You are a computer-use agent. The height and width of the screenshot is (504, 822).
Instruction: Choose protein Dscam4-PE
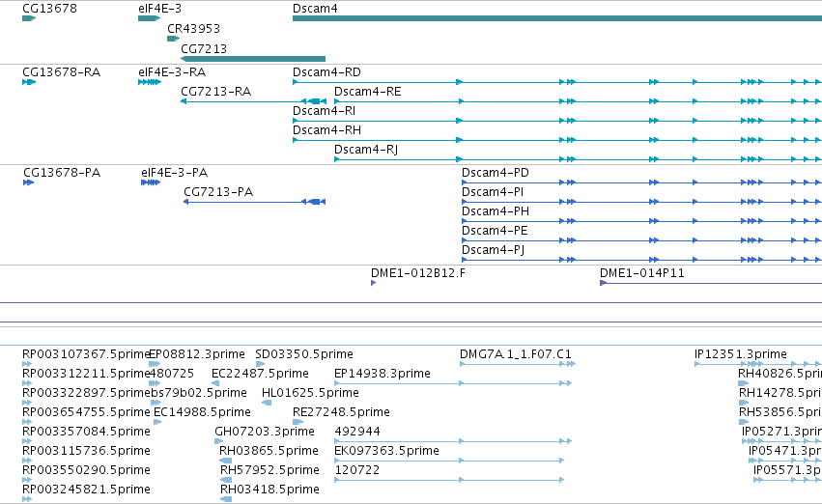495,231
